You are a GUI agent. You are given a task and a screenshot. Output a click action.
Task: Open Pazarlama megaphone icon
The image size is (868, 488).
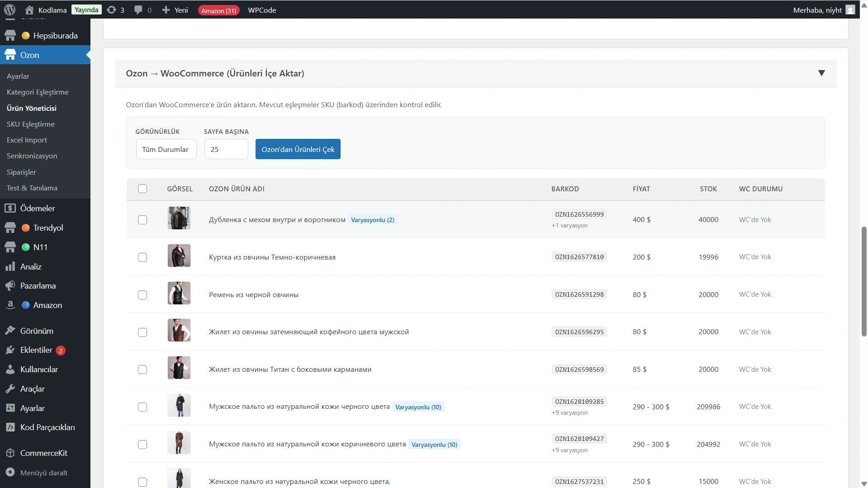(x=10, y=286)
